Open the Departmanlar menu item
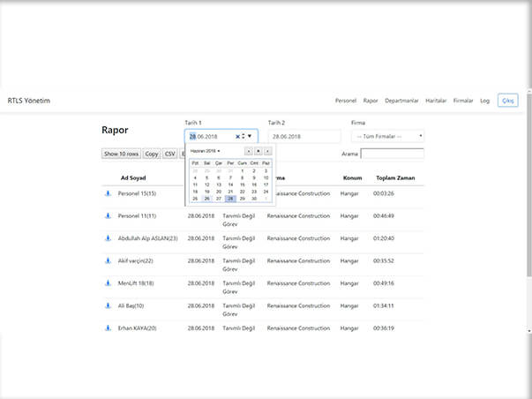Screen dimensions: 532x399 401,101
